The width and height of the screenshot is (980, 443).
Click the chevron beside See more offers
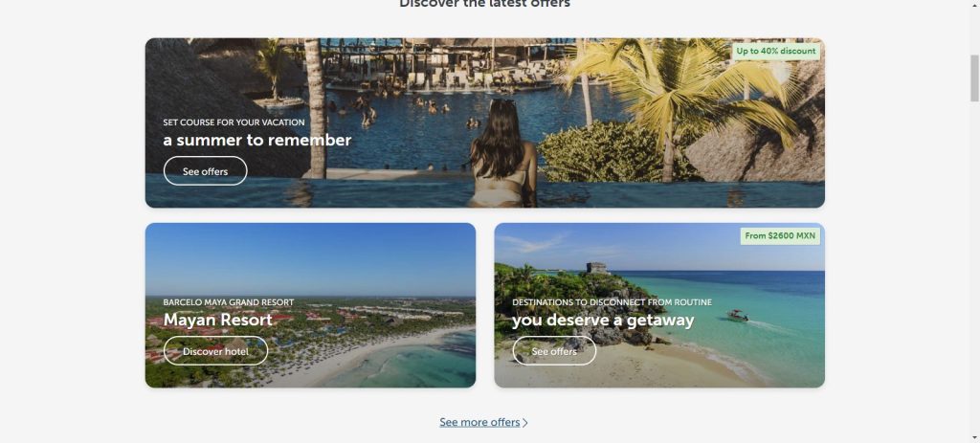coord(525,423)
